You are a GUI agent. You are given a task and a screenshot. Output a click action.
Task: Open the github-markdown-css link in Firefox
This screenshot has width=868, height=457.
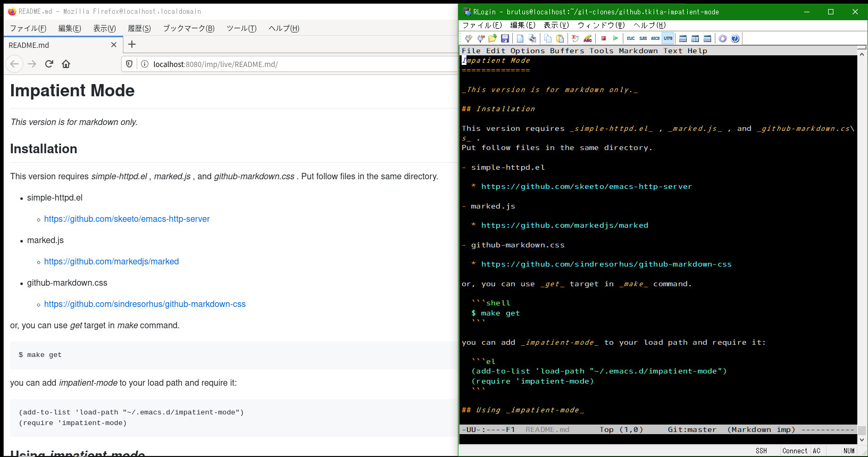click(x=145, y=304)
